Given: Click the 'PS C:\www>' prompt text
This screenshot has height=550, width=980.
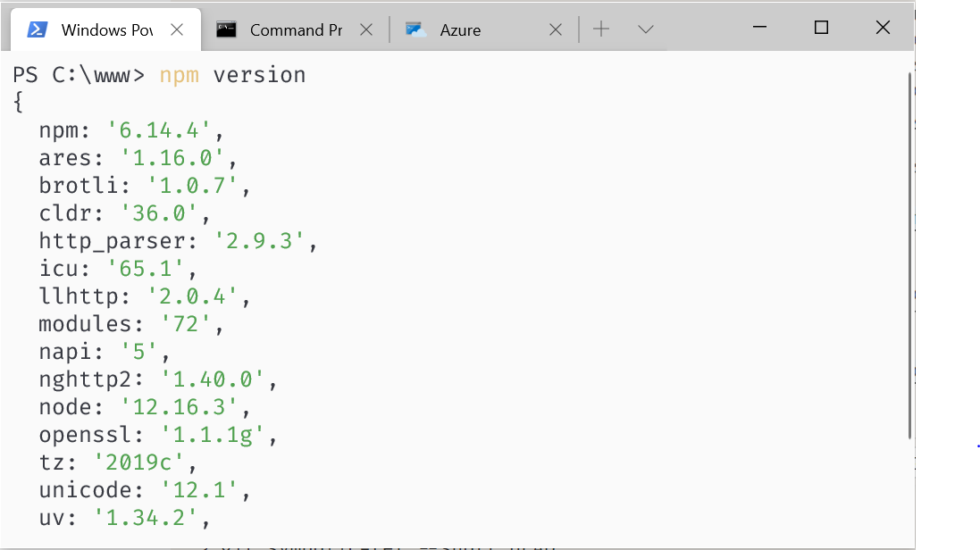Looking at the screenshot, I should 79,75.
